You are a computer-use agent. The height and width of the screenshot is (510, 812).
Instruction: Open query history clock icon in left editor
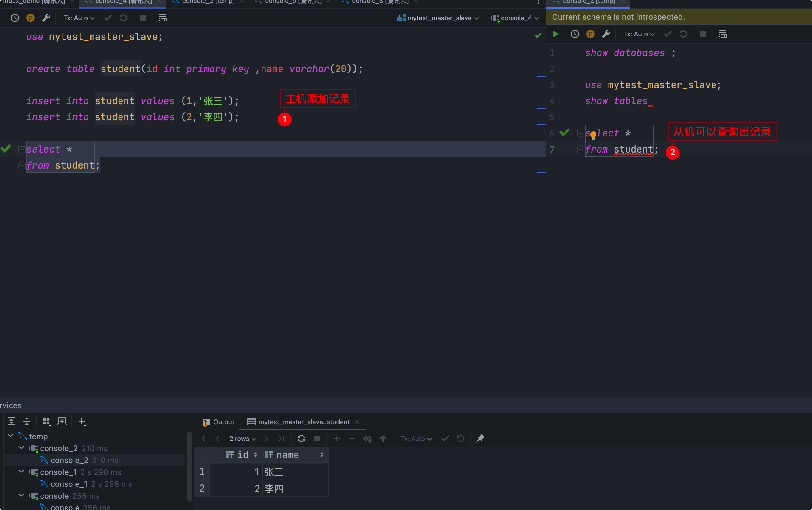point(15,18)
